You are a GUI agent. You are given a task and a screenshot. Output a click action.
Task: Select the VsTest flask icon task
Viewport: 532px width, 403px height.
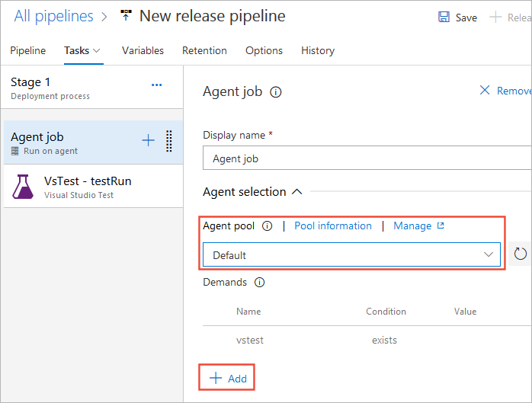(24, 187)
